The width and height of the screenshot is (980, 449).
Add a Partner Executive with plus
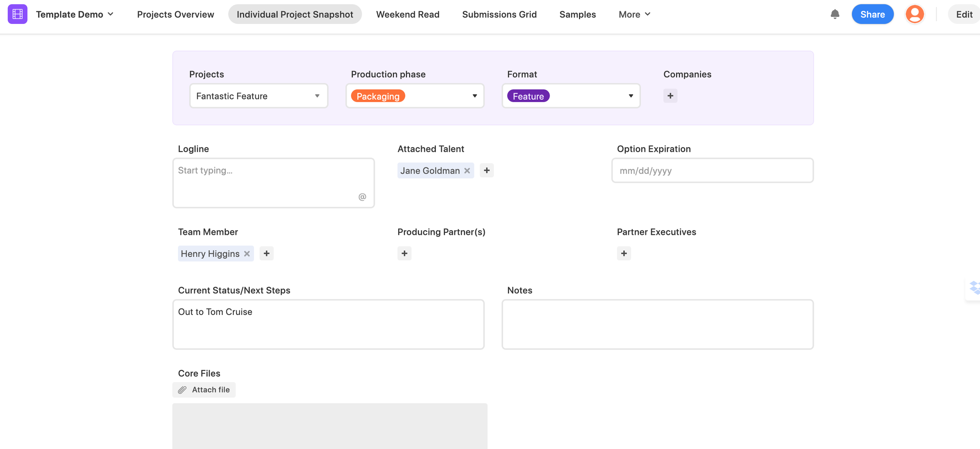tap(624, 254)
